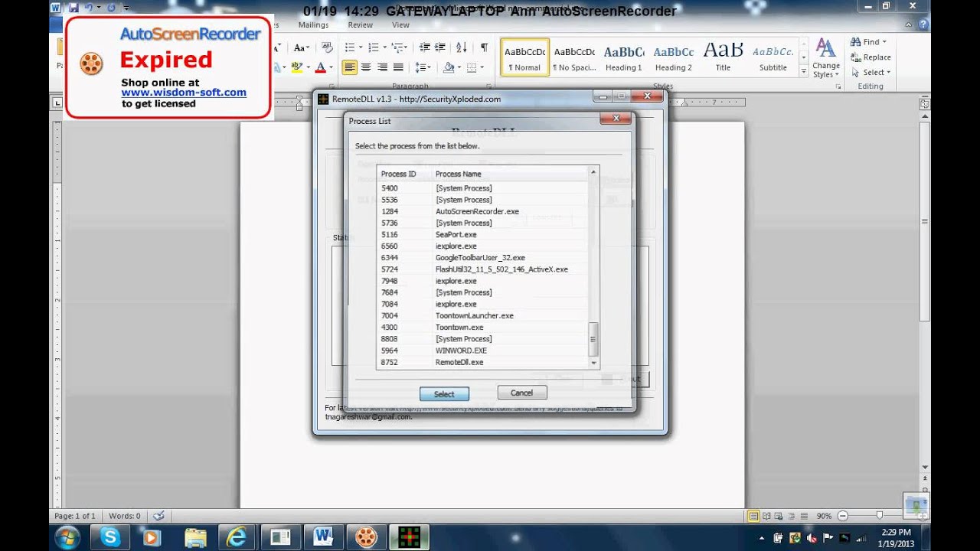Screen dimensions: 980x551
Task: Open Find in Editing group
Action: point(867,42)
